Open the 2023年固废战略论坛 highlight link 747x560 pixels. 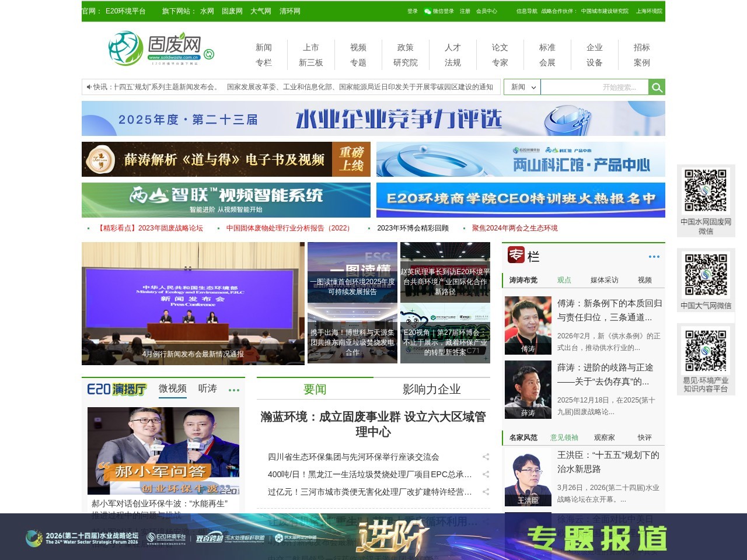[151, 228]
